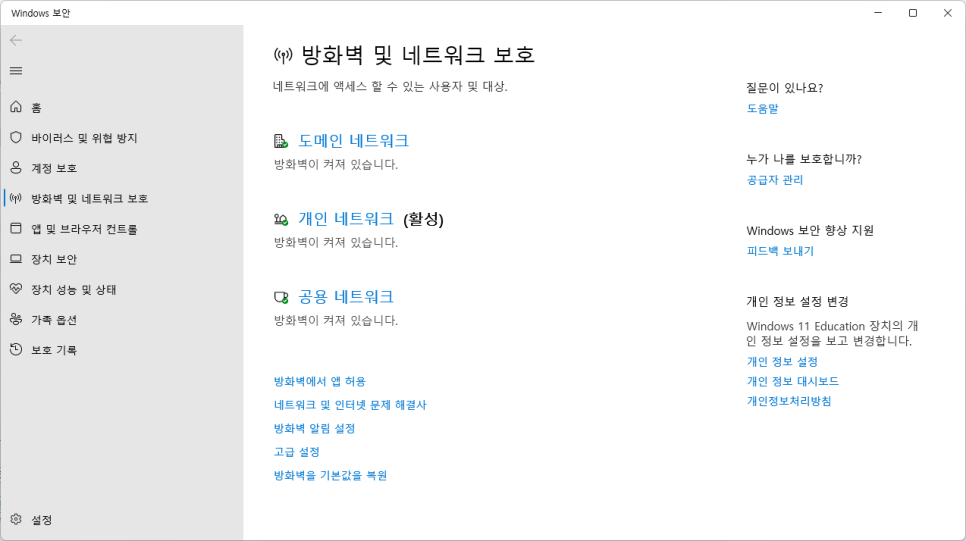This screenshot has width=966, height=541.
Task: Select 앱 및 브라우저 컨트롤 window icon
Action: (16, 229)
